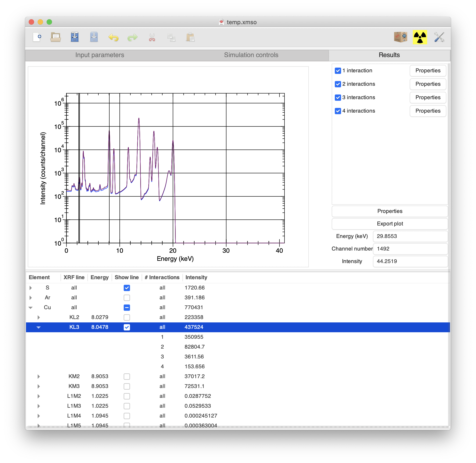Uncheck the 3 interactions checkbox
The height and width of the screenshot is (463, 476).
pyautogui.click(x=338, y=97)
